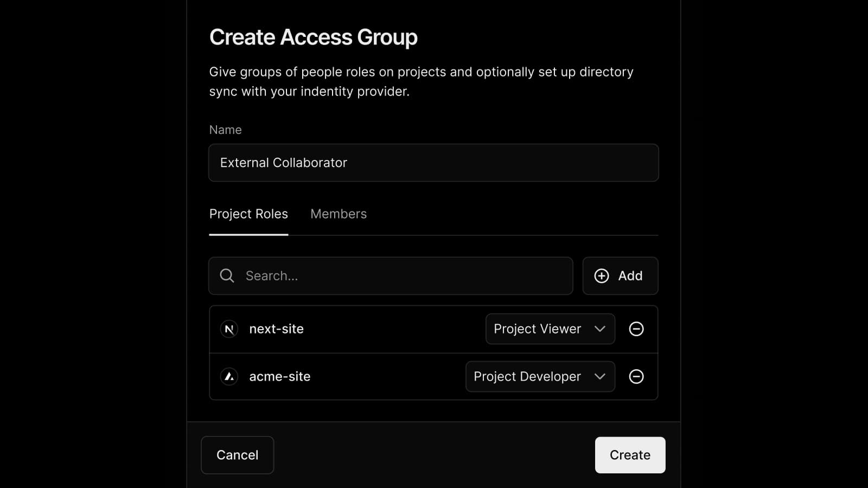Switch to the Members tab
The height and width of the screenshot is (488, 868).
(339, 214)
